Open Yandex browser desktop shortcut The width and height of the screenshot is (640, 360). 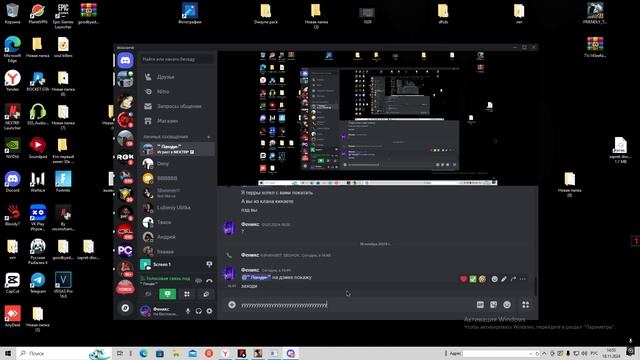tap(12, 81)
